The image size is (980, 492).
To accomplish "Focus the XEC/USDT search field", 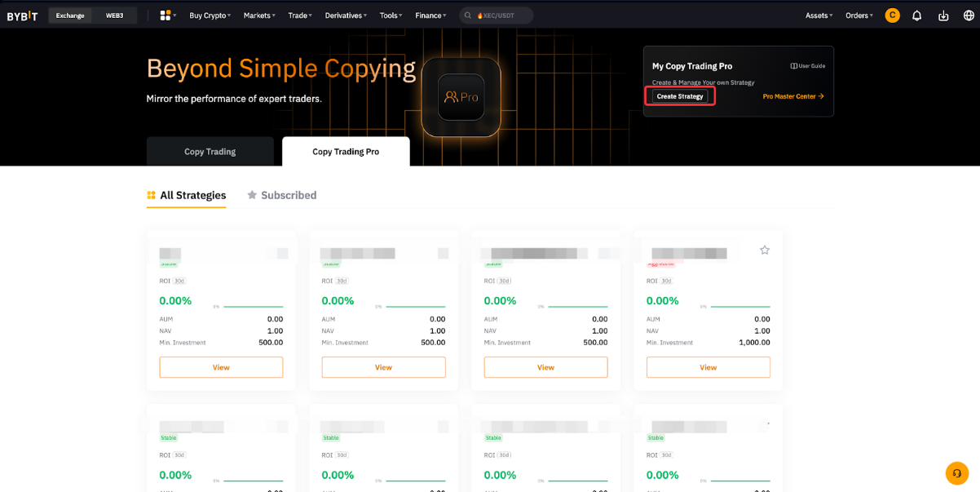I will pos(497,16).
